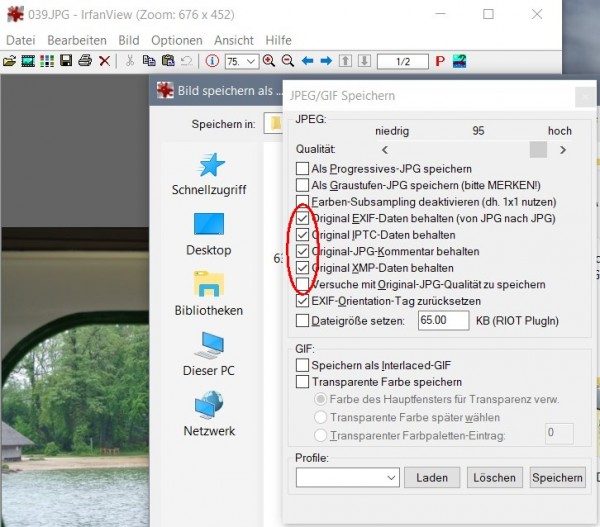The image size is (600, 527).
Task: Toggle EXIF-Orientation-Tag zurücksetzen checkbox
Action: [x=302, y=301]
